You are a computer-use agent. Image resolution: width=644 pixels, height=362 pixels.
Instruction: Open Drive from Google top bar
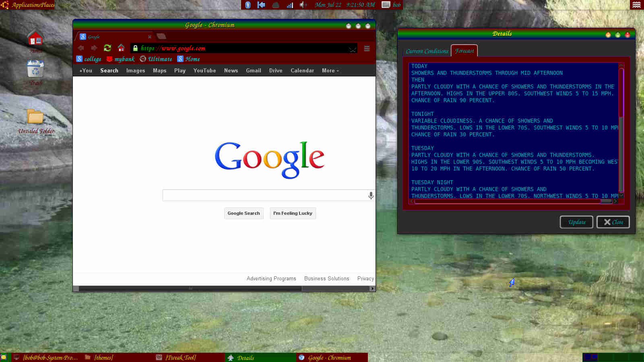point(276,70)
